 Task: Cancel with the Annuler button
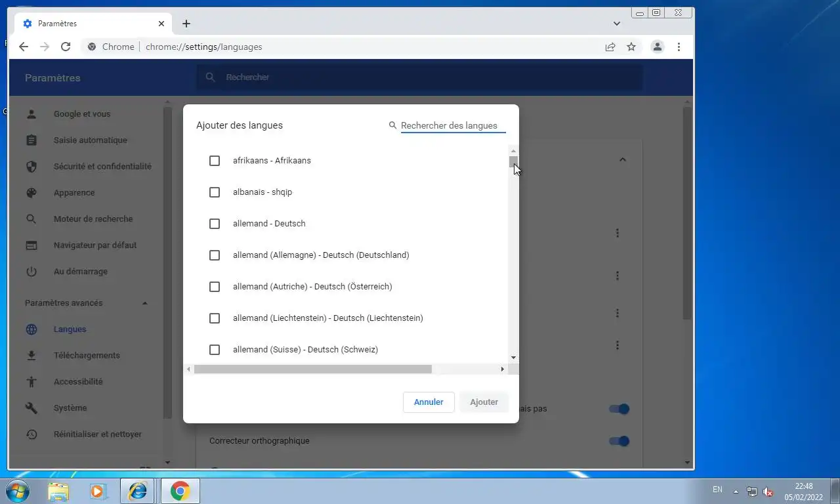point(429,402)
